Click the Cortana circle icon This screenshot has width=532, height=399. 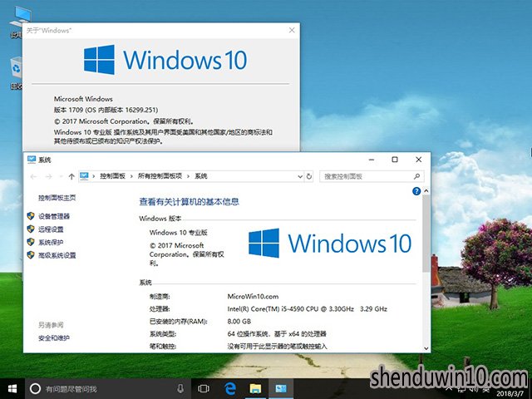[35, 388]
